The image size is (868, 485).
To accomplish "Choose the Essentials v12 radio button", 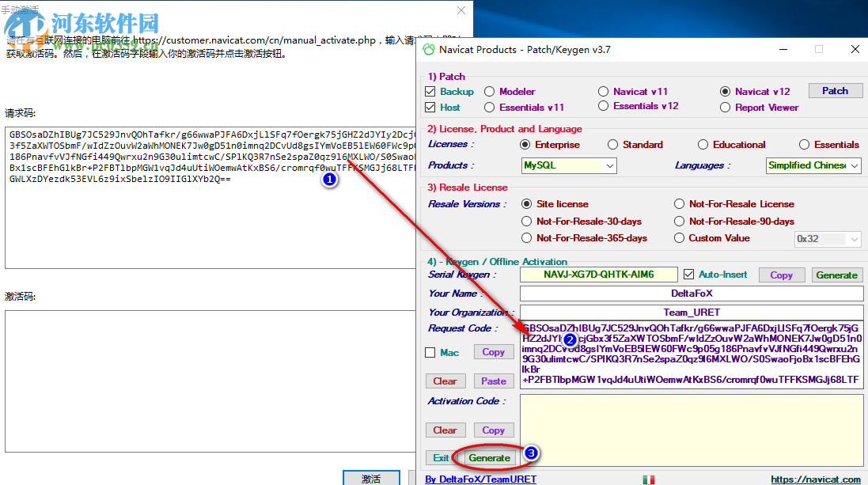I will tap(604, 106).
